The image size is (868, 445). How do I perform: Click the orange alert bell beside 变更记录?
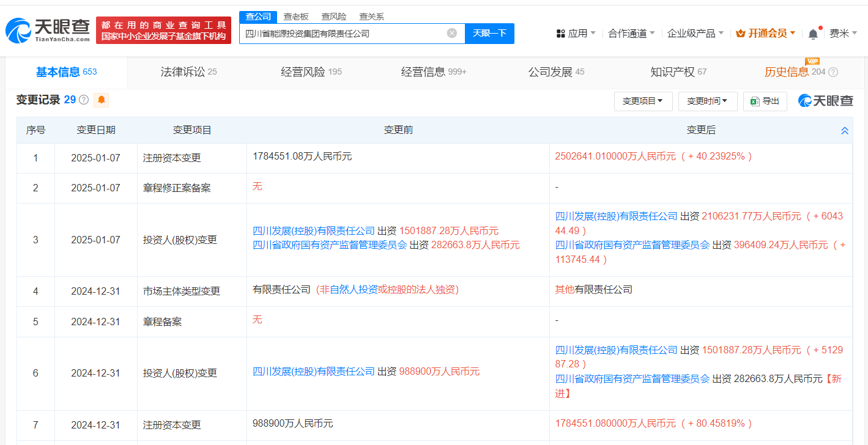pos(101,100)
